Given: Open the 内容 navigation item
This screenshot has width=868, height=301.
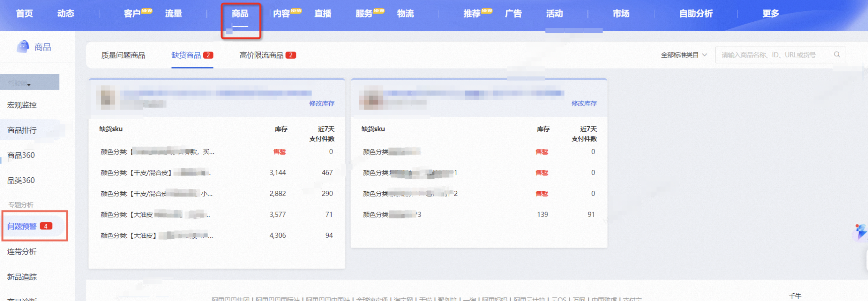Looking at the screenshot, I should (x=281, y=13).
